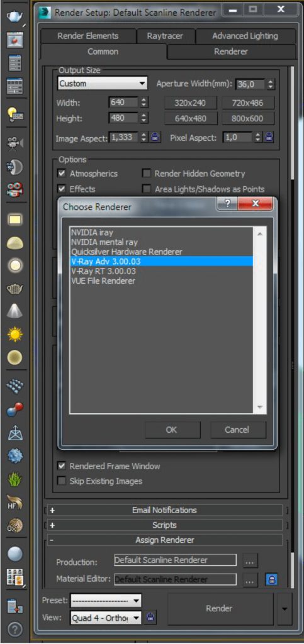Uncheck the Atmospherics checkbox

pos(62,174)
